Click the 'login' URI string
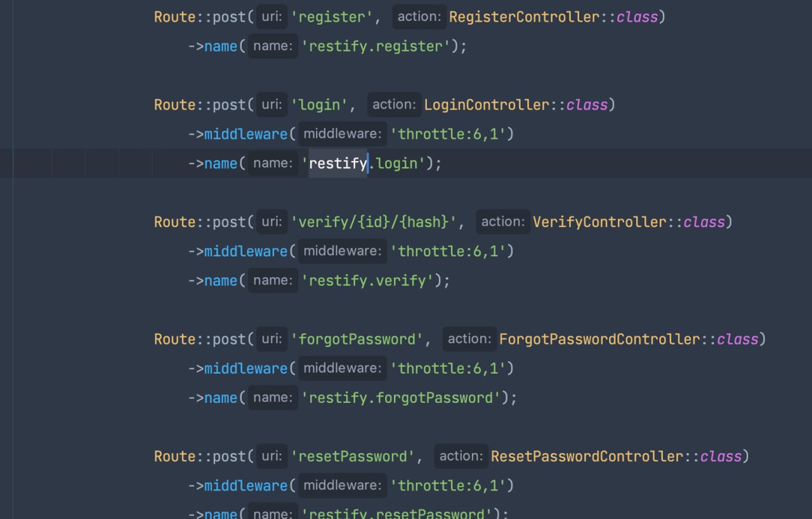 coord(320,105)
